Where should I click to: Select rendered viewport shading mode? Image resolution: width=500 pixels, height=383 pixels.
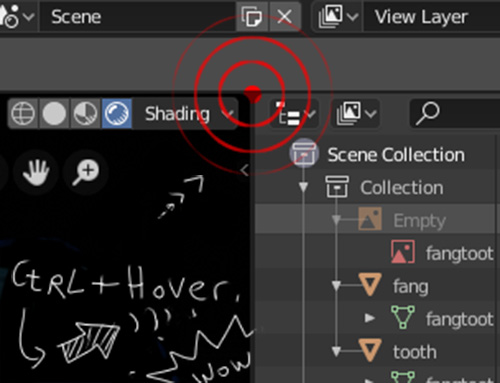click(117, 113)
